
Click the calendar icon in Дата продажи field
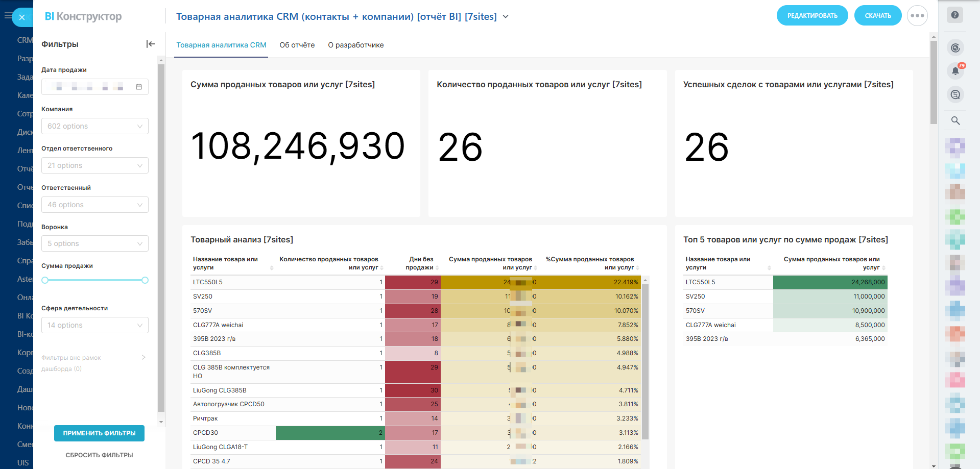click(139, 87)
